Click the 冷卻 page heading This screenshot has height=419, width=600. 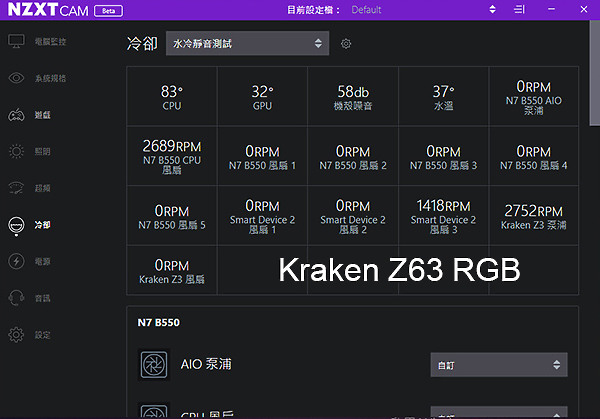(142, 43)
